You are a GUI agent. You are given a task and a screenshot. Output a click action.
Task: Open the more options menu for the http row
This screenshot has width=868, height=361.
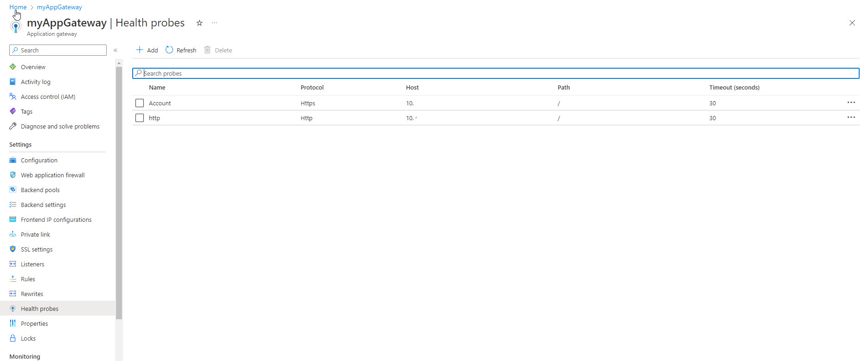click(x=851, y=117)
